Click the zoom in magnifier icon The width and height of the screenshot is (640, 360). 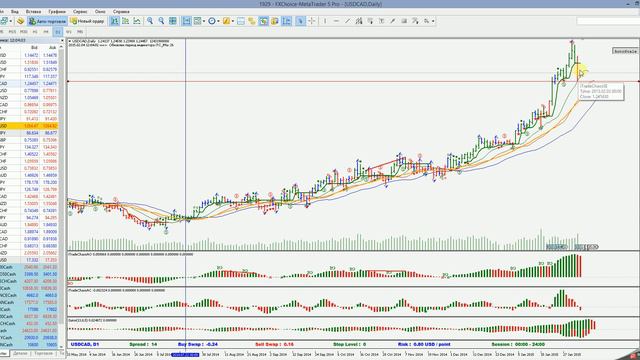[150, 21]
